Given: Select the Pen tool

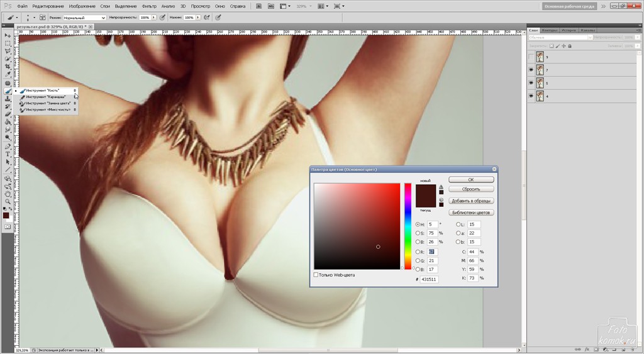Looking at the screenshot, I should point(8,147).
